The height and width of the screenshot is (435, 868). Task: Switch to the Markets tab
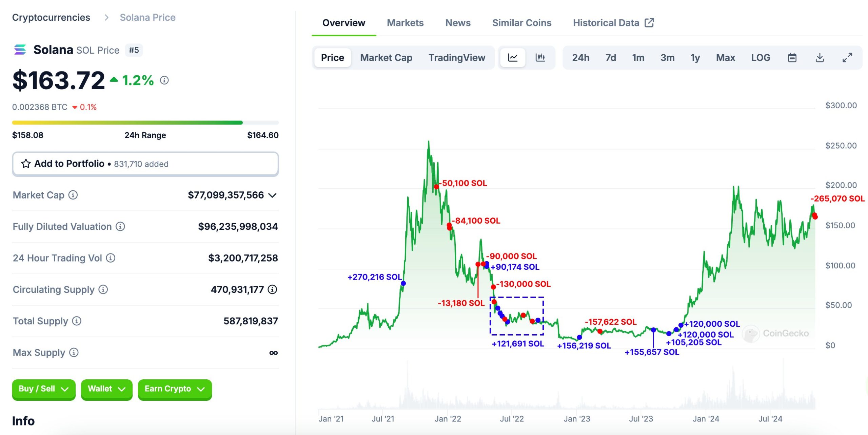click(405, 23)
